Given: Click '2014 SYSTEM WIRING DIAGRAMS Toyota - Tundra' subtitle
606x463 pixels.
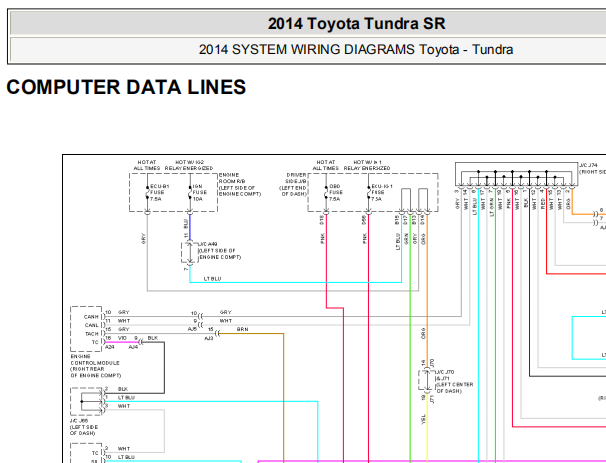Looking at the screenshot, I should [356, 50].
